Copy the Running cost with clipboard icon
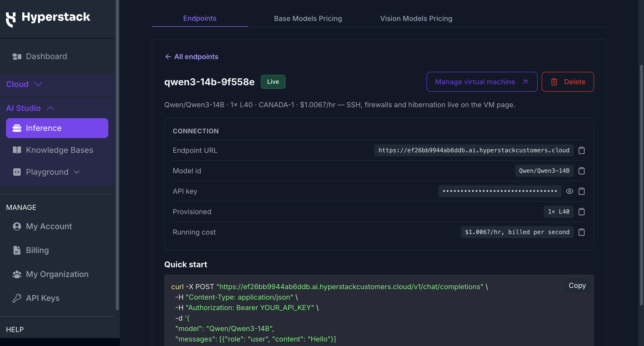The height and width of the screenshot is (346, 644). pos(582,232)
